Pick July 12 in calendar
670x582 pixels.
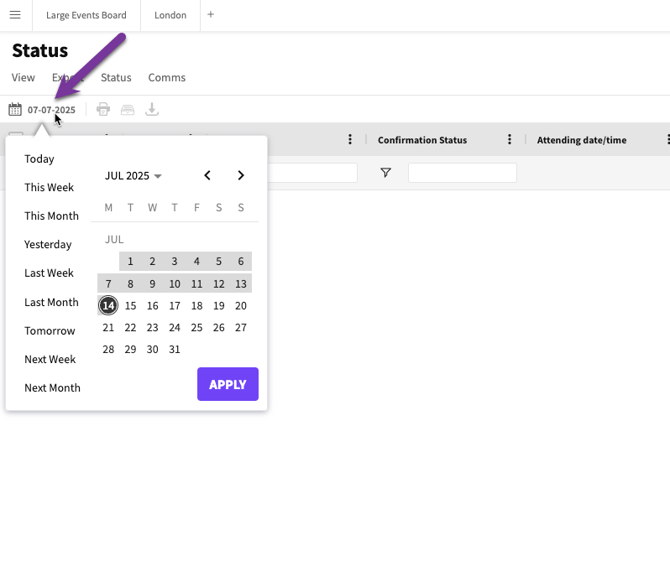pos(219,284)
